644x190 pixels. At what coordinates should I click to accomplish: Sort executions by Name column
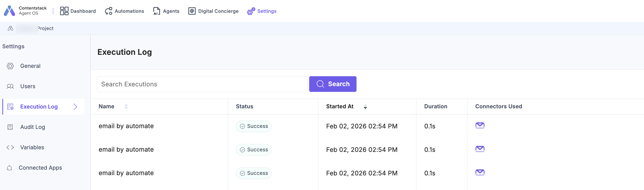[x=126, y=106]
